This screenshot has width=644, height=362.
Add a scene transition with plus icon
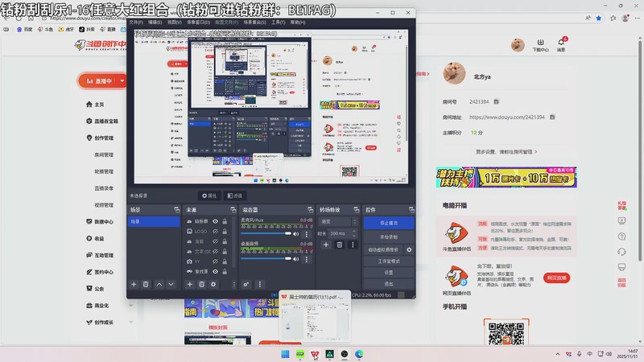pos(326,245)
